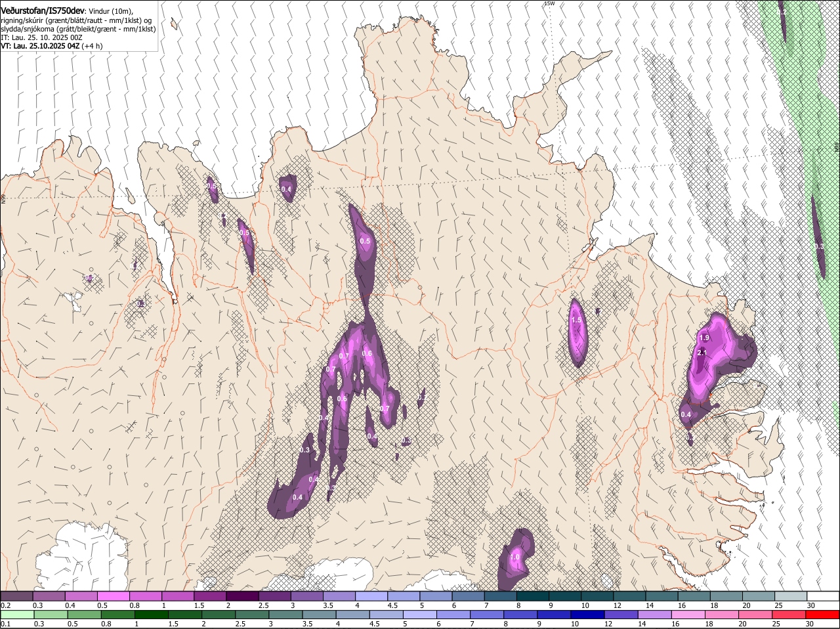Click the red-pink 25–30 swatch in lower scale
Screen dimensions: 840x629
(x=788, y=615)
